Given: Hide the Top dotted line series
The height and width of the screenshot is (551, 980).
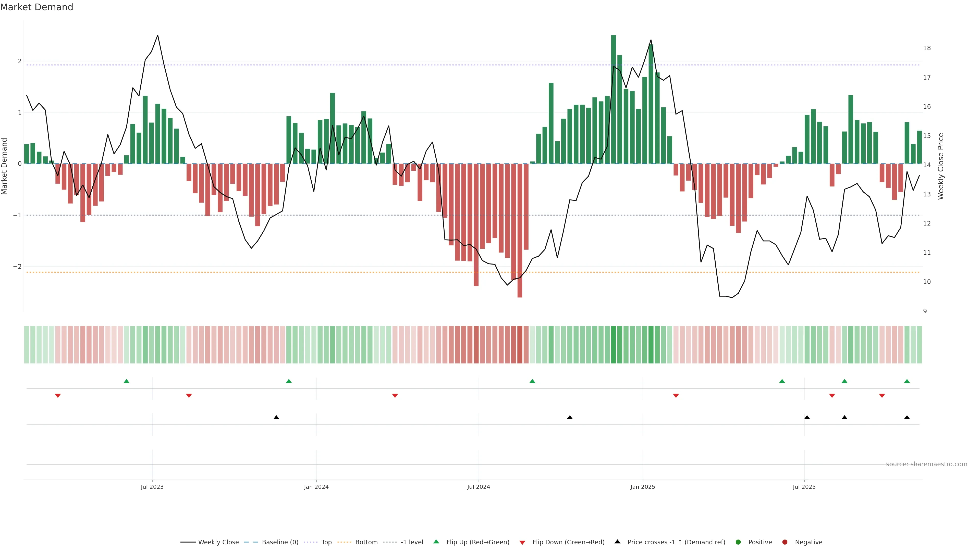Looking at the screenshot, I should (326, 542).
